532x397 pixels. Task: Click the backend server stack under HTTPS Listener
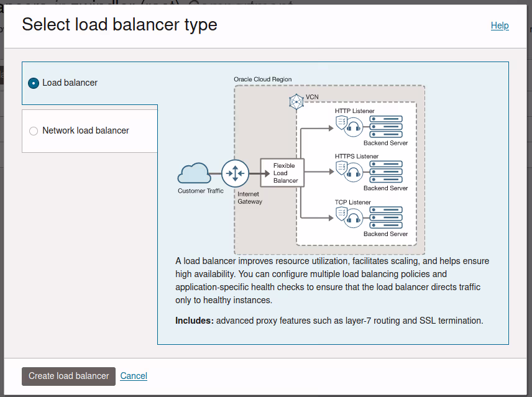click(386, 172)
